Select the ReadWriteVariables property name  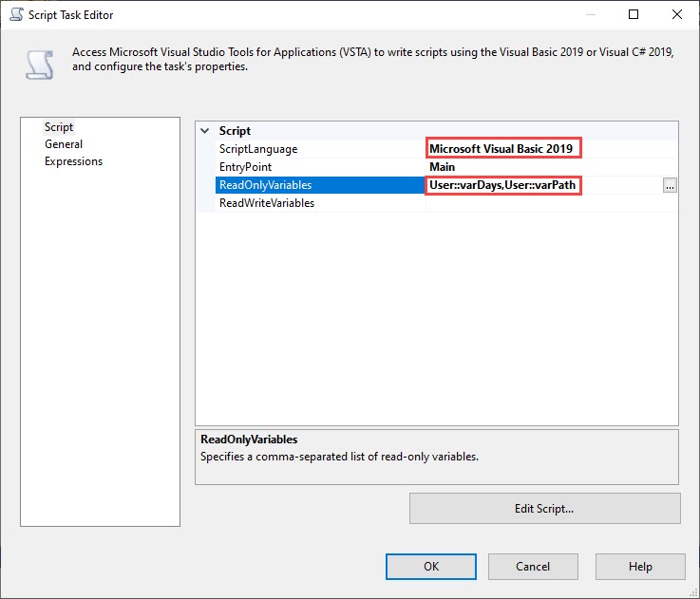(267, 203)
